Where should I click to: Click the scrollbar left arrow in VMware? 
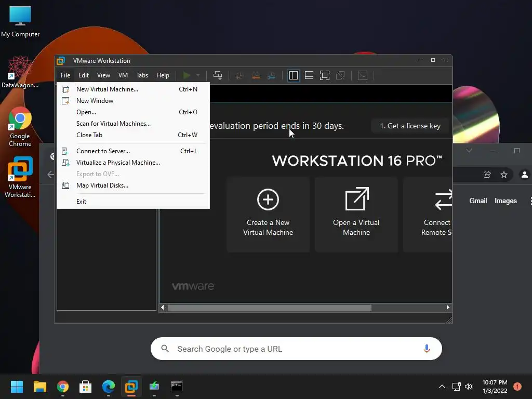[x=163, y=308]
